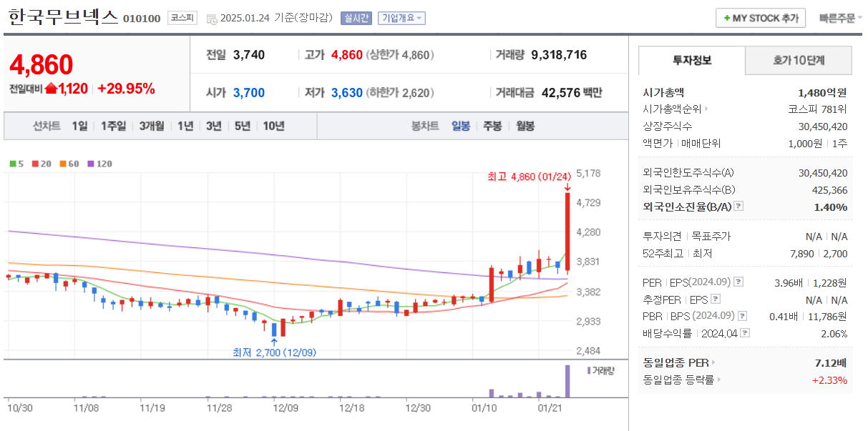The image size is (868, 431).
Task: Select the 5년 line chart period
Action: pyautogui.click(x=242, y=126)
